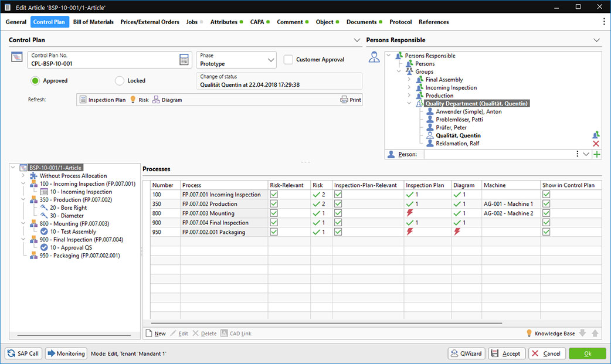Open the Knowledge Base
This screenshot has width=611, height=364.
(x=550, y=334)
